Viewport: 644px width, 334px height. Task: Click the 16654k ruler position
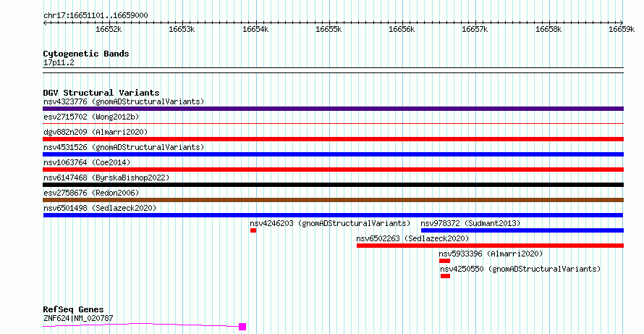(x=255, y=29)
